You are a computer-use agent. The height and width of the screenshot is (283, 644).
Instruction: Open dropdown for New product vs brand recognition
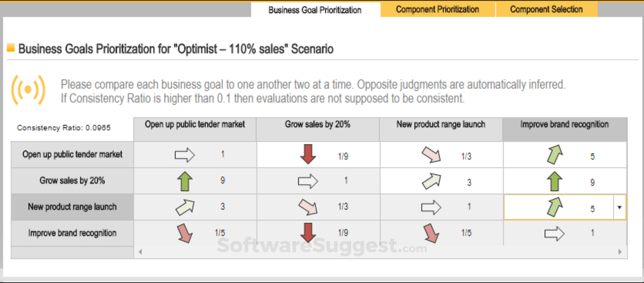pos(619,207)
